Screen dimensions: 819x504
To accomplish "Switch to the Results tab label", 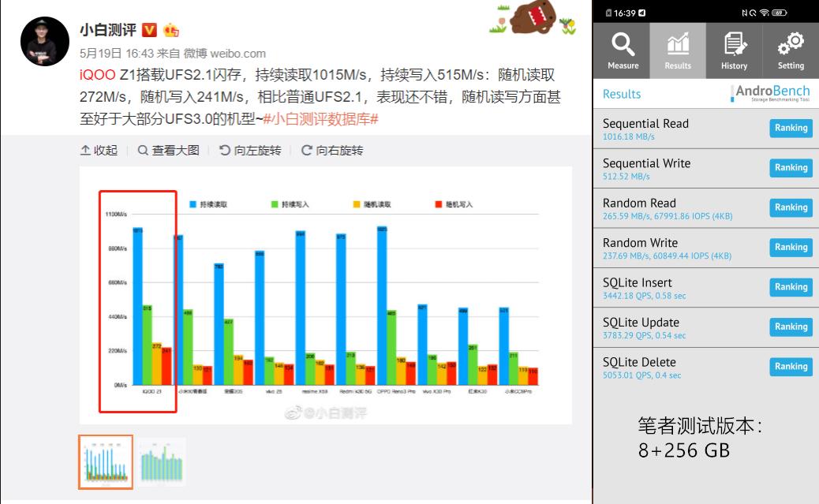I will click(x=623, y=93).
